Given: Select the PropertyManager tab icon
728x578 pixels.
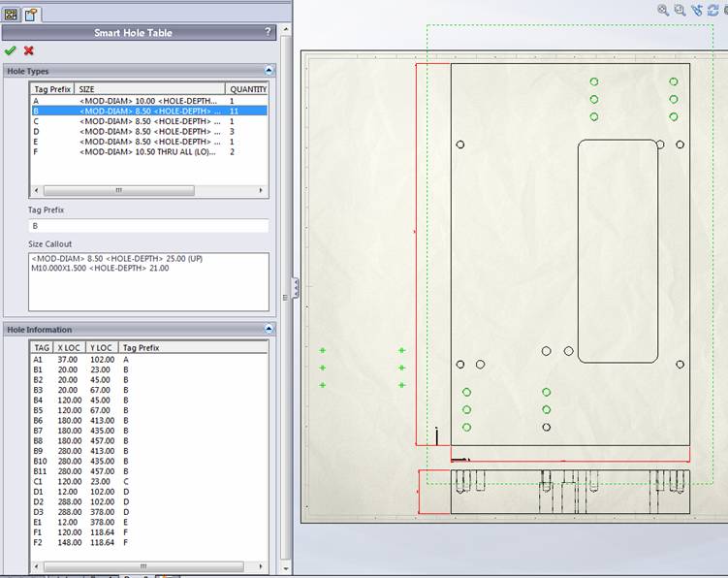Looking at the screenshot, I should click(x=31, y=14).
